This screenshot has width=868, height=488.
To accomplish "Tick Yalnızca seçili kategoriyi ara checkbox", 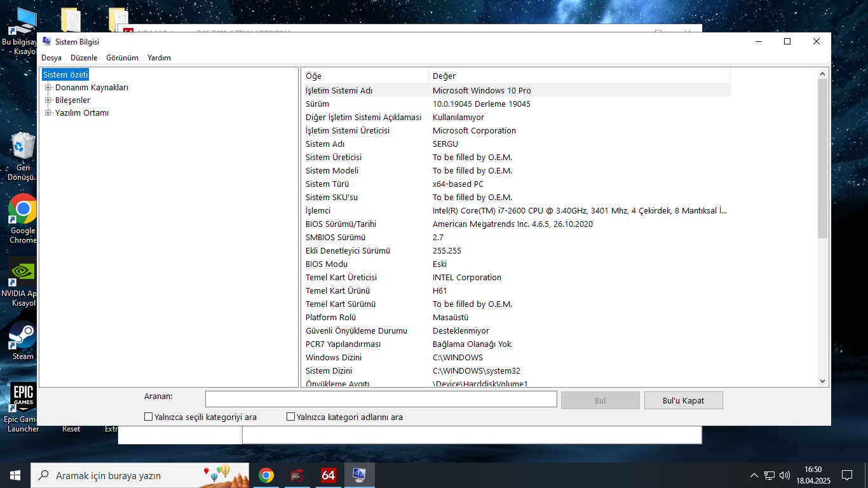I will [149, 417].
